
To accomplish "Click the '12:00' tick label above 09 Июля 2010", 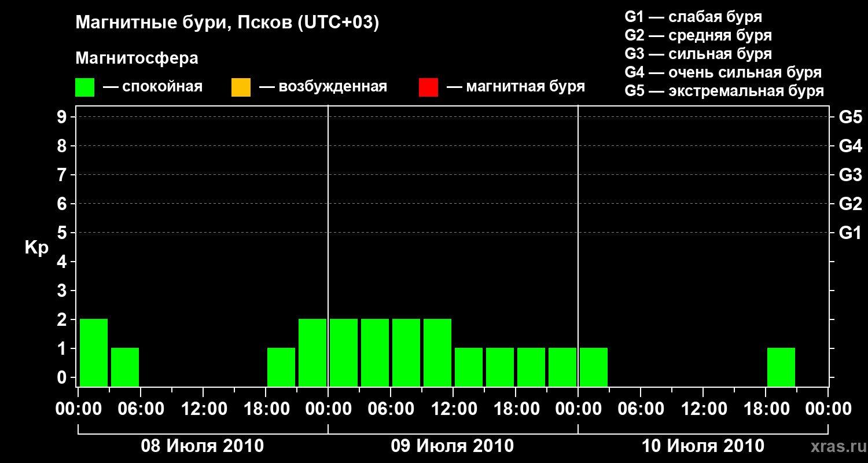I will tap(453, 409).
